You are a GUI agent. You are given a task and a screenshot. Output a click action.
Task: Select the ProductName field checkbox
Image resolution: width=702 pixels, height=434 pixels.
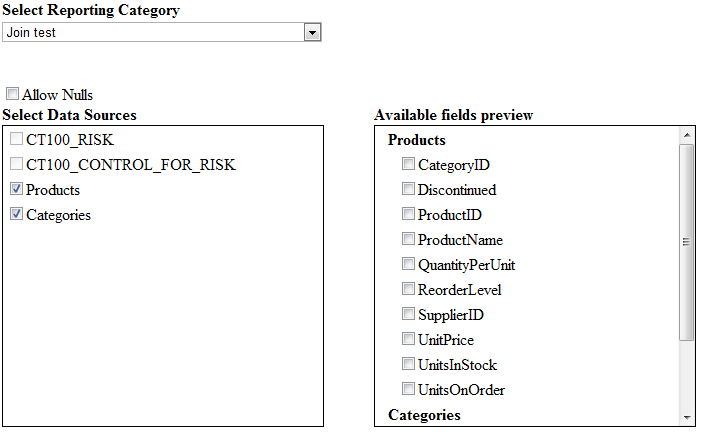click(x=408, y=239)
